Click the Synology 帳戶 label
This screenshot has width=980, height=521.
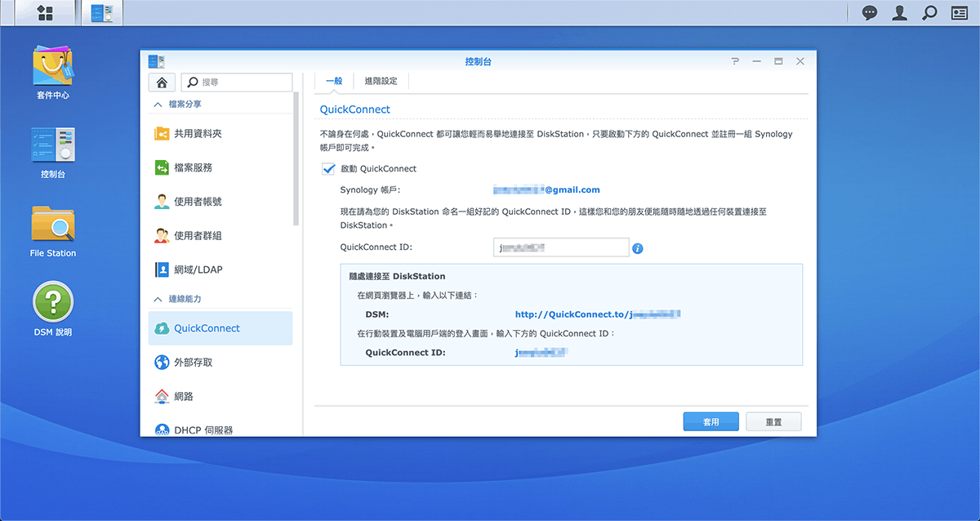[x=370, y=190]
